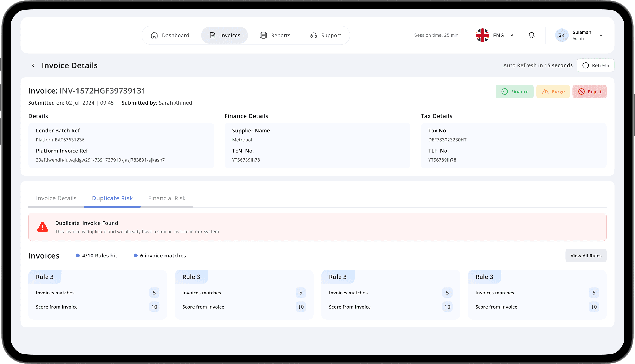Open Support via the headset icon
Image resolution: width=635 pixels, height=364 pixels.
click(x=313, y=35)
